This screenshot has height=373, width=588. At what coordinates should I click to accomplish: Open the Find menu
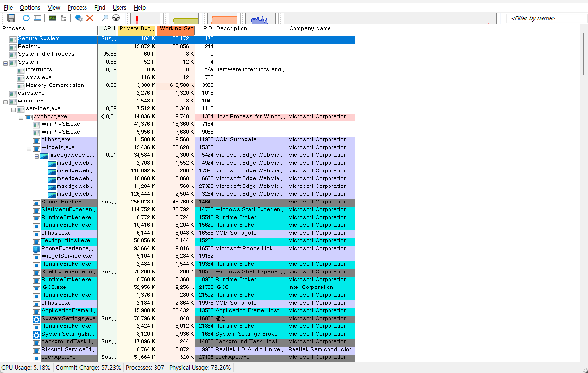point(100,7)
